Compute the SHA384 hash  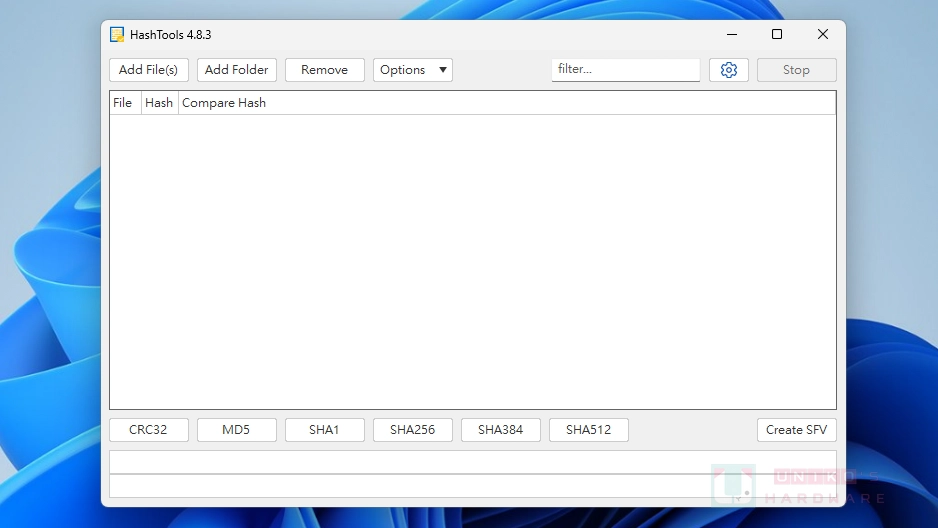click(x=501, y=430)
